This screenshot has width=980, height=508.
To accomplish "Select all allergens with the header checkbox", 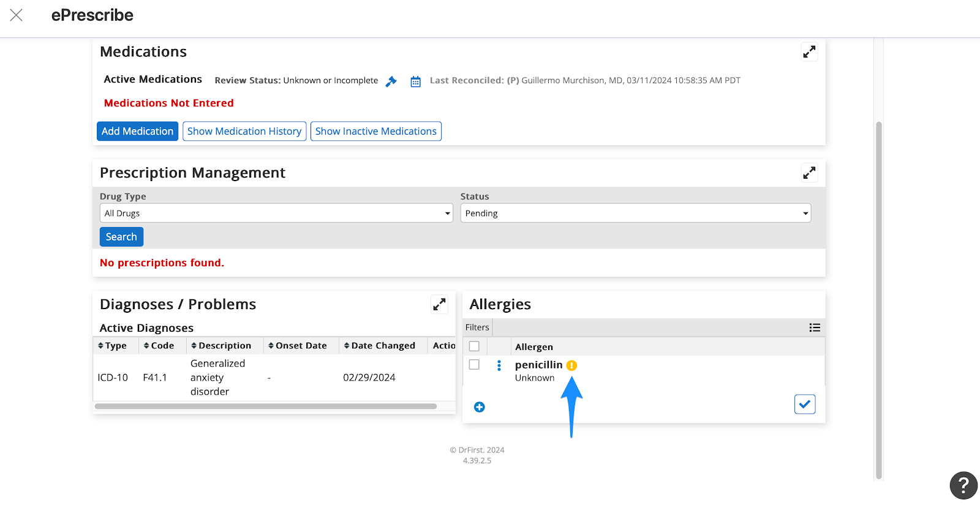I will [x=474, y=346].
